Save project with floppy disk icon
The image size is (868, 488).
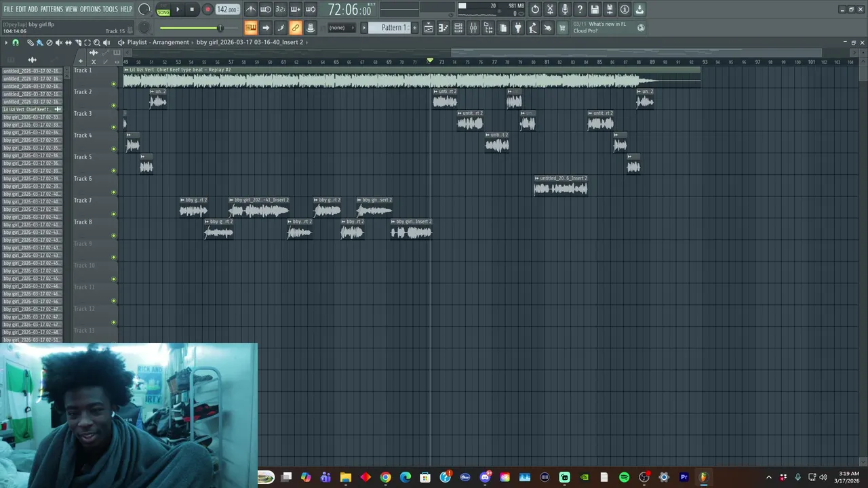tap(595, 9)
